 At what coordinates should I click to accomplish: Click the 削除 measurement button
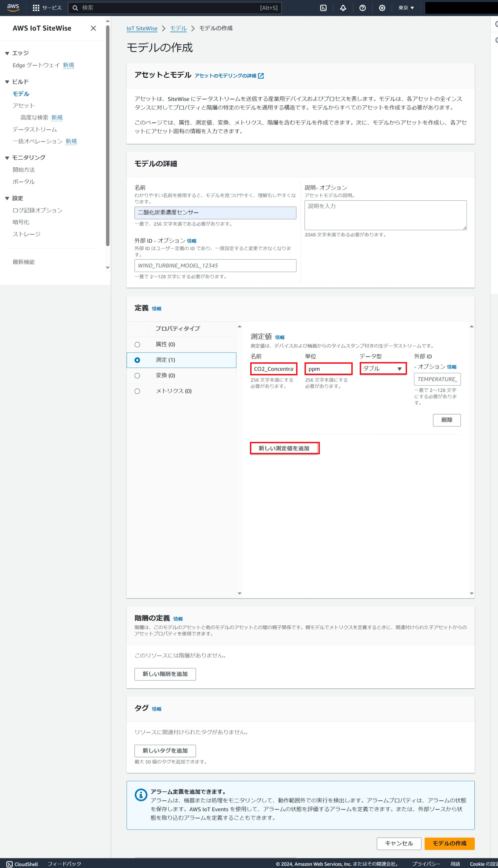pyautogui.click(x=447, y=420)
